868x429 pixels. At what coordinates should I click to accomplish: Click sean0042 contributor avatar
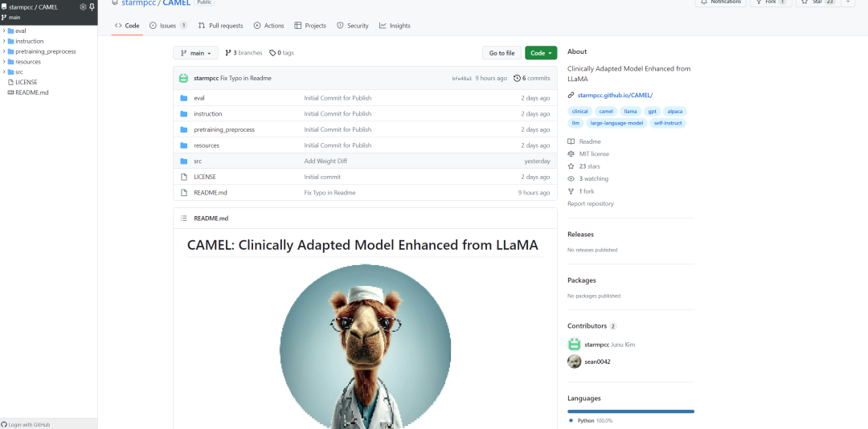574,362
